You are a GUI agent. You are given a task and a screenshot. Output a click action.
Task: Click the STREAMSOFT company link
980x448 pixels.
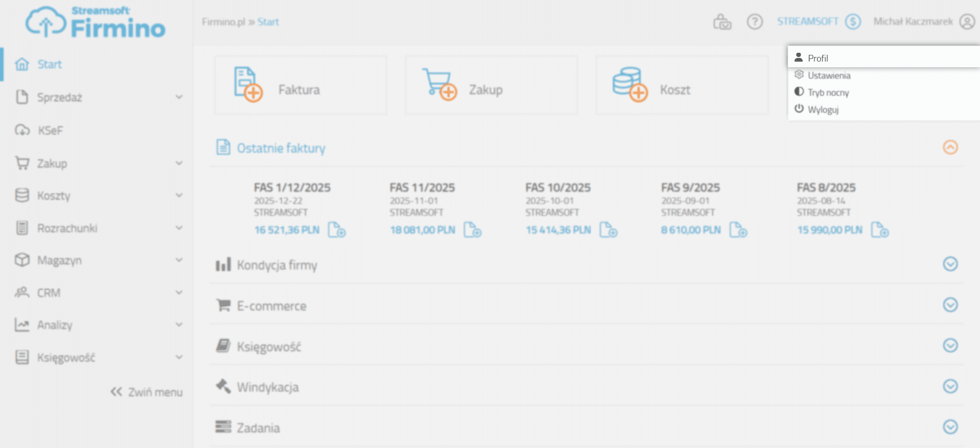[x=807, y=22]
